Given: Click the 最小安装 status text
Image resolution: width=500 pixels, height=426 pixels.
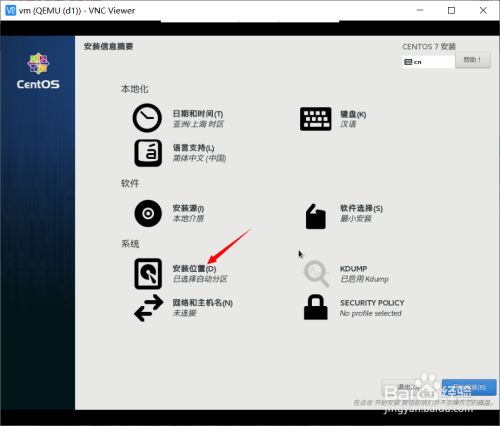Looking at the screenshot, I should 356,218.
